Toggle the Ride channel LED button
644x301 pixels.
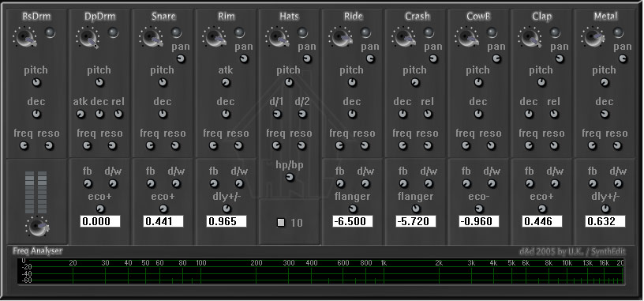[x=365, y=32]
